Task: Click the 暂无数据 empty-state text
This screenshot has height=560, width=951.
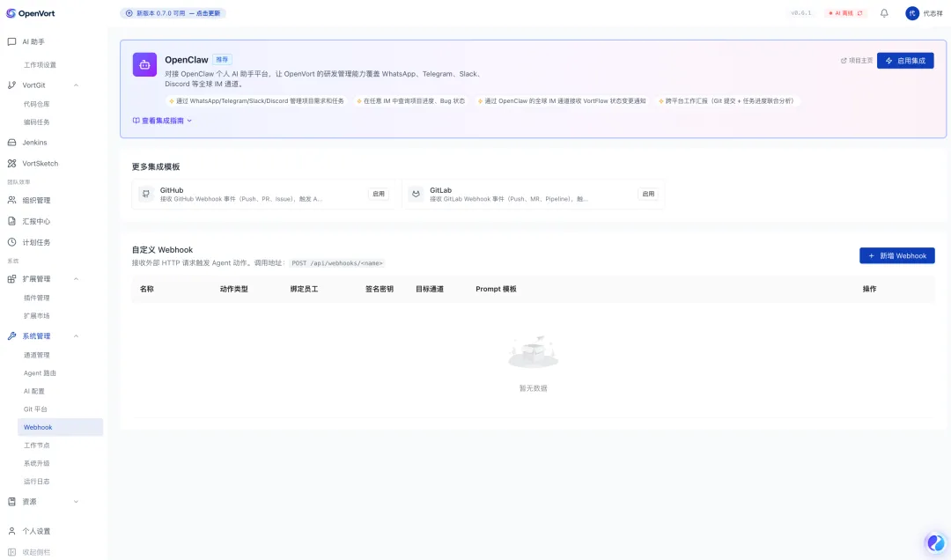Action: [x=533, y=388]
